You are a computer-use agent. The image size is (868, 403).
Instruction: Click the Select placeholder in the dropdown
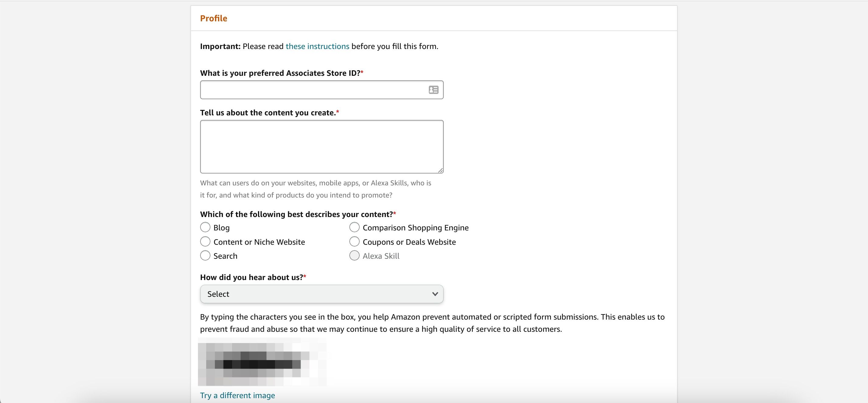pos(218,294)
